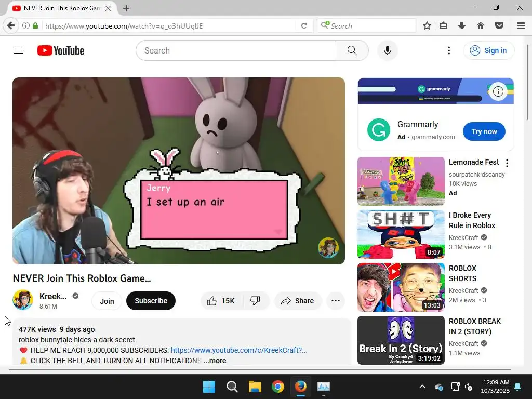Open the ROBLOX BREAK IN 2 (STORY) title

click(x=475, y=326)
